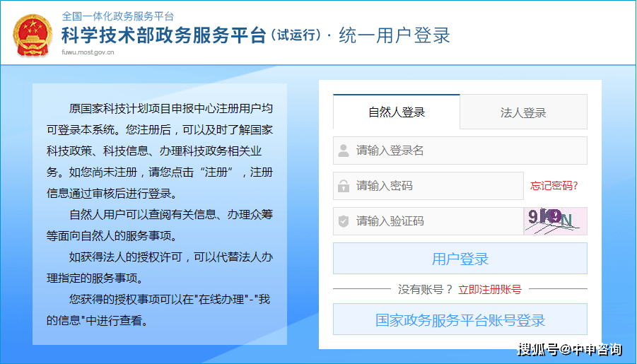Viewport: 637px width, 364px height.
Task: Focus the 请输入登录名 input field
Action: point(460,151)
